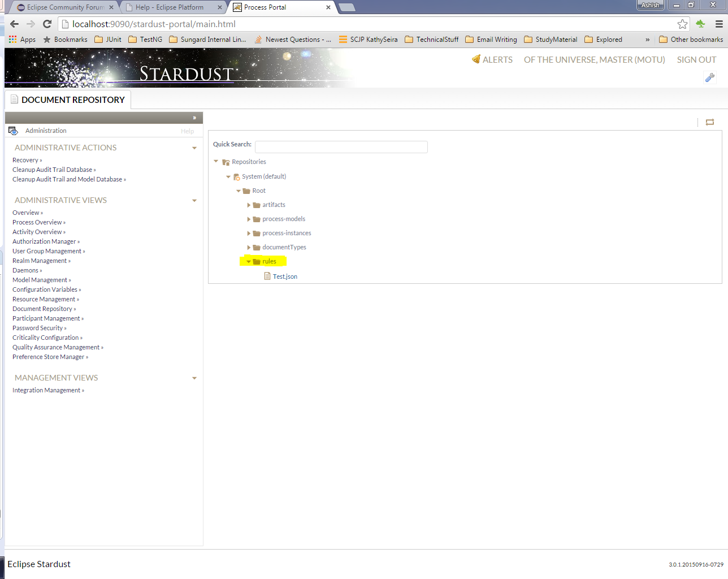Collapse the Repositories tree node
728x579 pixels.
(x=216, y=162)
